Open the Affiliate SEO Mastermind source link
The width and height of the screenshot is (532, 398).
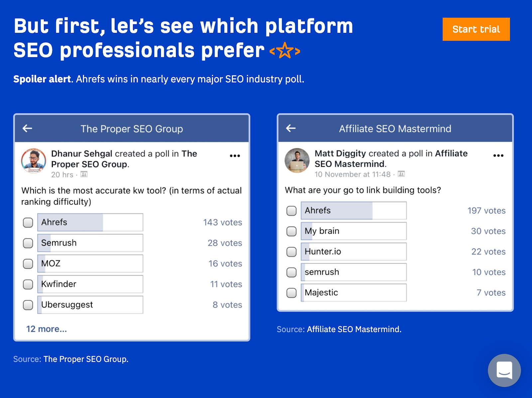(354, 329)
